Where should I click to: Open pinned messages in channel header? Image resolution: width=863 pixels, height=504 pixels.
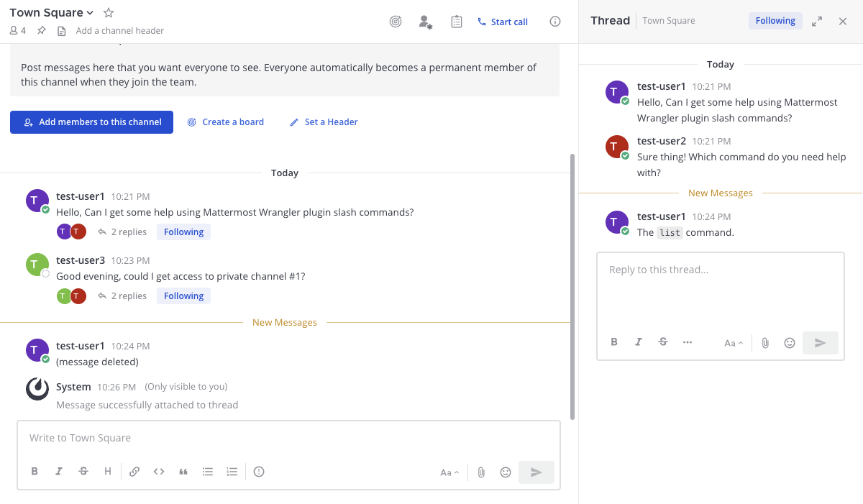(42, 31)
